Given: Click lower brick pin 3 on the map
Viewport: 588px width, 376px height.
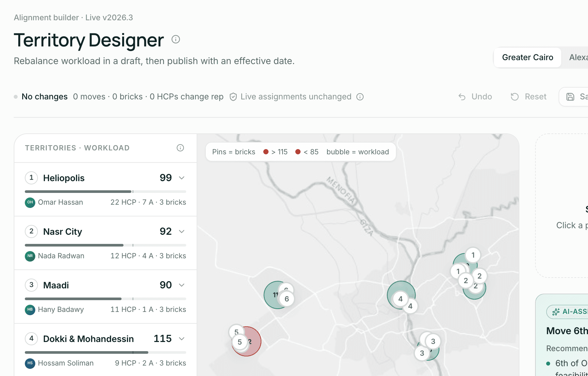Looking at the screenshot, I should 422,353.
